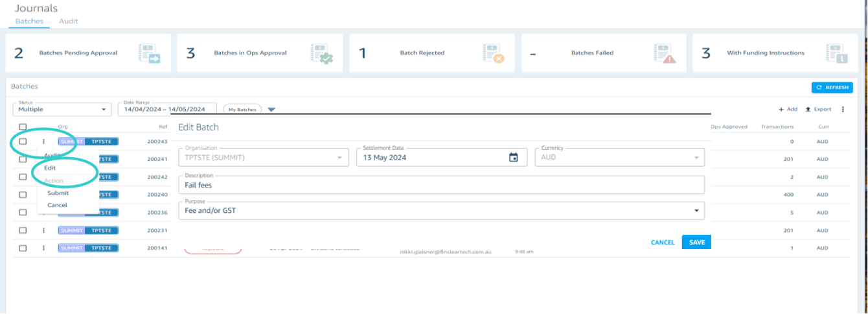
Task: Click the With Funding Instructions card icon
Action: [838, 53]
